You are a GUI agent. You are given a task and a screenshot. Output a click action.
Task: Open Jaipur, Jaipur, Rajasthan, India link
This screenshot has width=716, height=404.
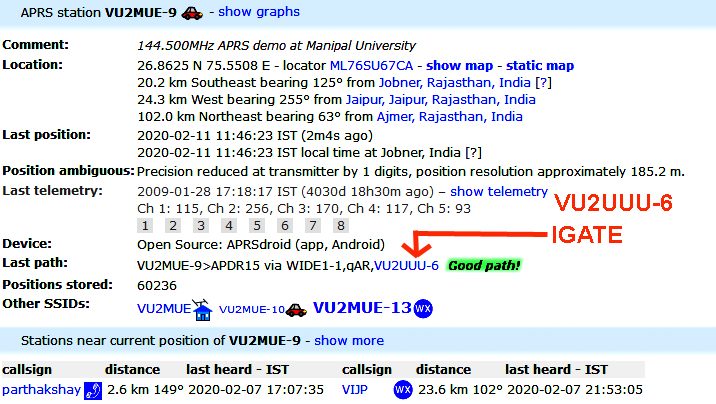441,100
